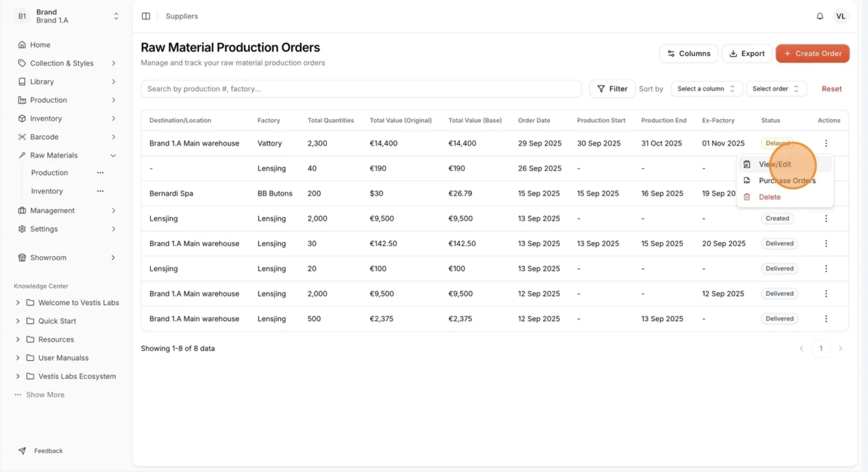Click the Collection & Styles tag icon
The height and width of the screenshot is (472, 868).
click(x=22, y=63)
